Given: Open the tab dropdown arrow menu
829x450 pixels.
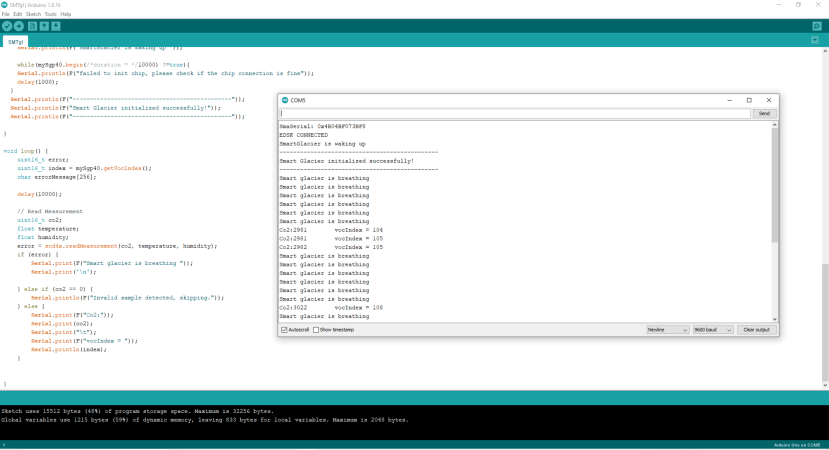Looking at the screenshot, I should 815,40.
